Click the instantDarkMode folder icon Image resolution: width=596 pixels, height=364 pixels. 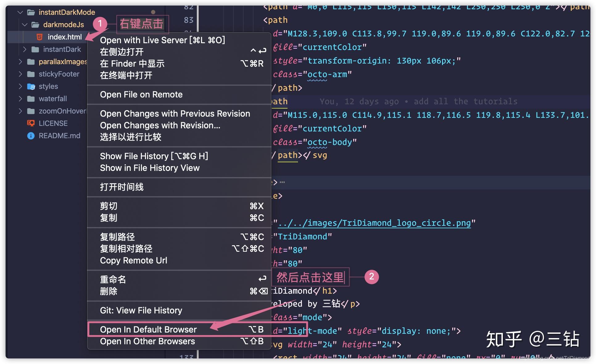tap(31, 12)
